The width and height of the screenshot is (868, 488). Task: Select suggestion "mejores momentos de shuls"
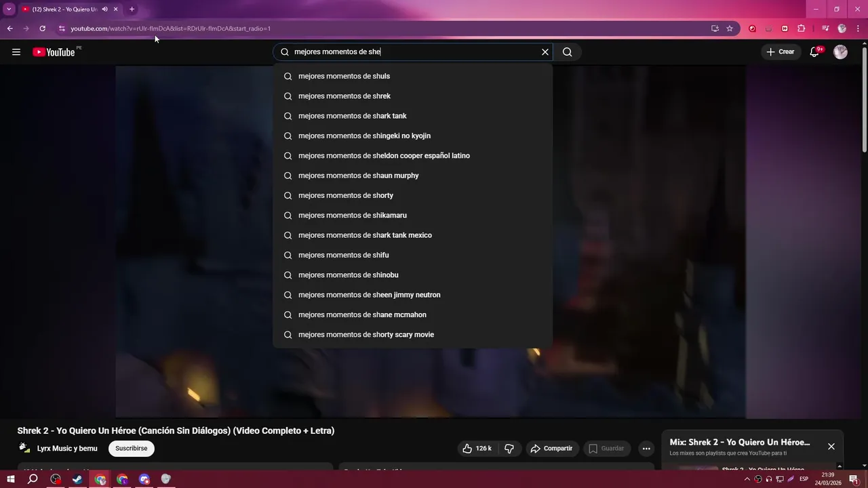pyautogui.click(x=412, y=76)
